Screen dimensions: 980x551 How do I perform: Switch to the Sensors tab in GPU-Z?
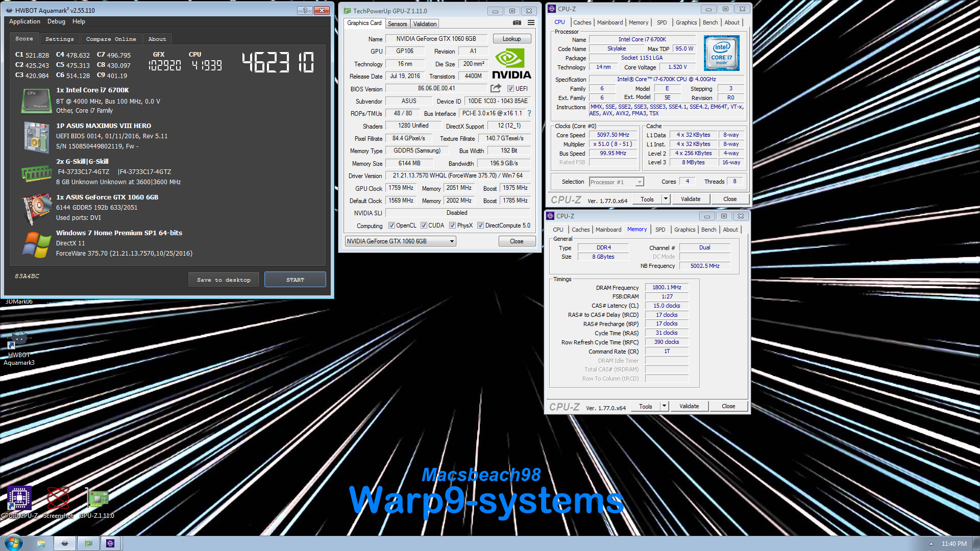pos(397,24)
